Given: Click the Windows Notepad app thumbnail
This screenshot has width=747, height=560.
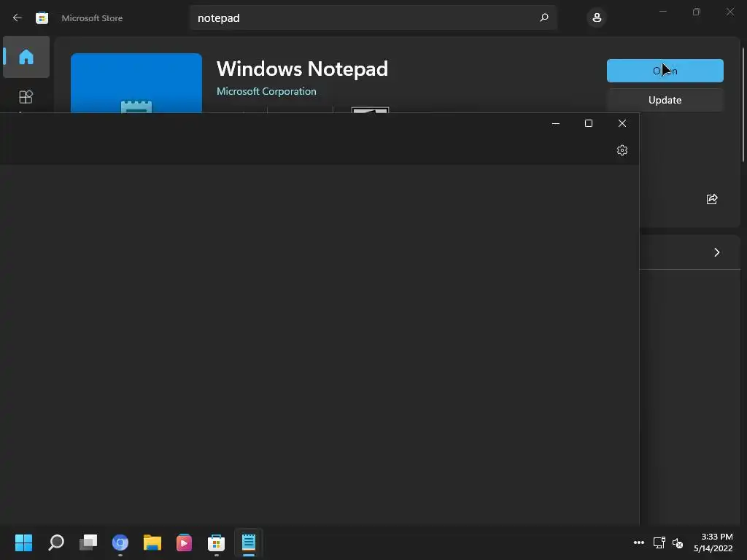Looking at the screenshot, I should (136, 83).
